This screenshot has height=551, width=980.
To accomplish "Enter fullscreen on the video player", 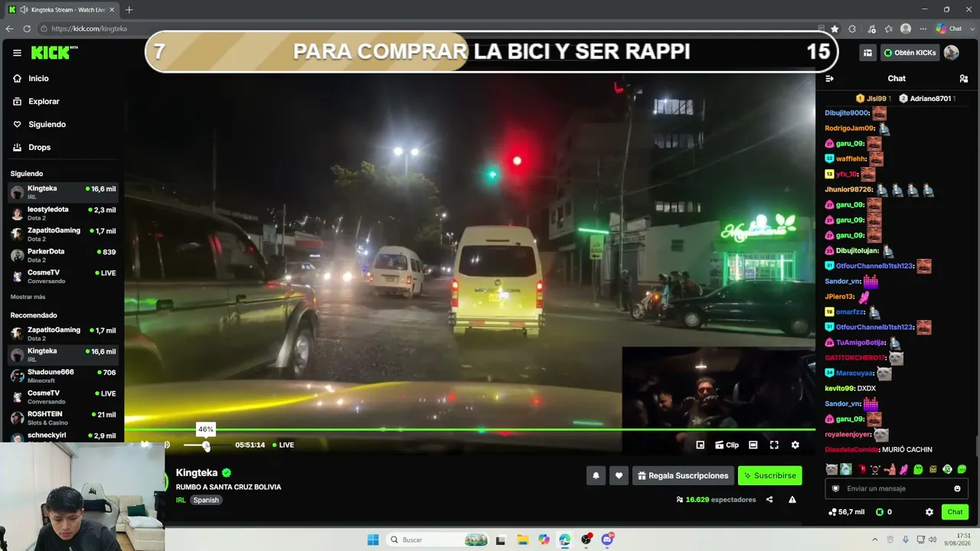I will click(774, 445).
